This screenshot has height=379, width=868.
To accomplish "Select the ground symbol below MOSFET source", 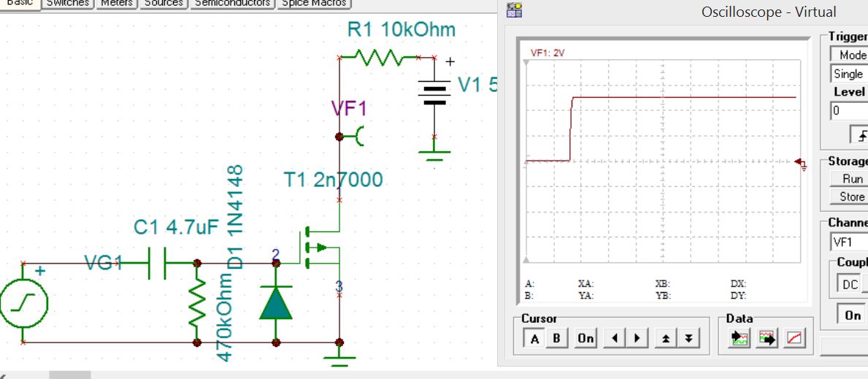I will (339, 357).
